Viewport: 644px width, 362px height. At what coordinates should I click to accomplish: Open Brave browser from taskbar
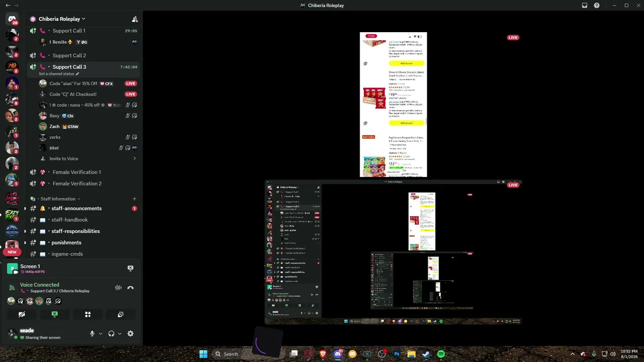click(x=323, y=354)
